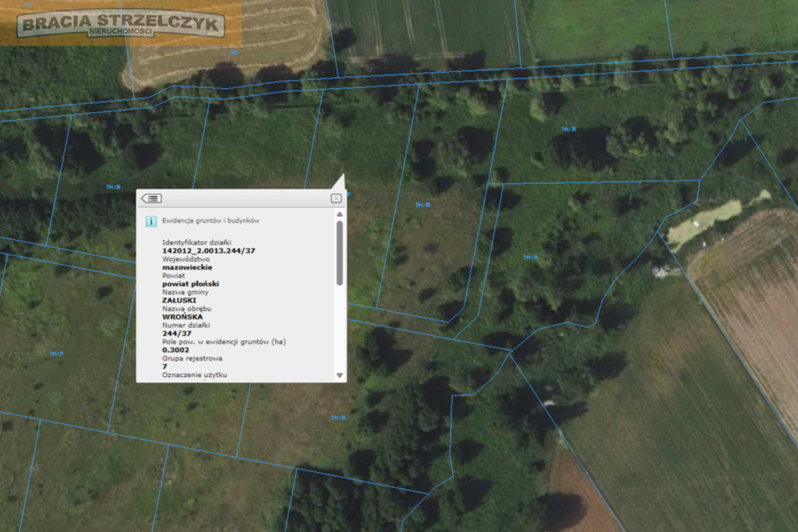Click the parcel label 244/38 on map
Viewport: 798px width, 532px height.
coord(422,205)
